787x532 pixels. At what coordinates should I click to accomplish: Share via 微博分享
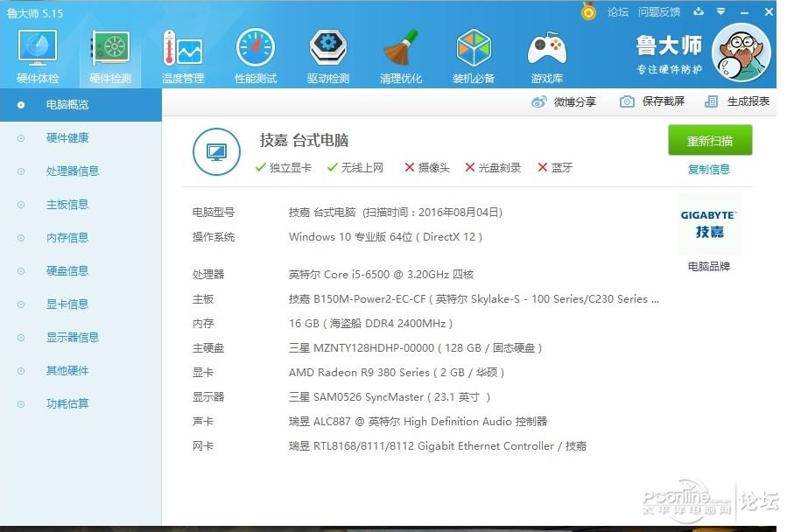[x=564, y=101]
